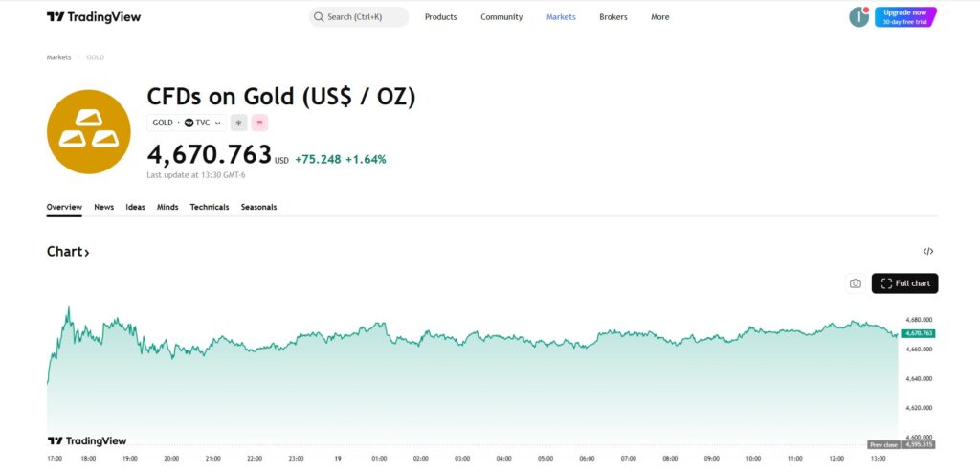The width and height of the screenshot is (980, 474).
Task: Switch to the Technicals tab
Action: pos(210,207)
